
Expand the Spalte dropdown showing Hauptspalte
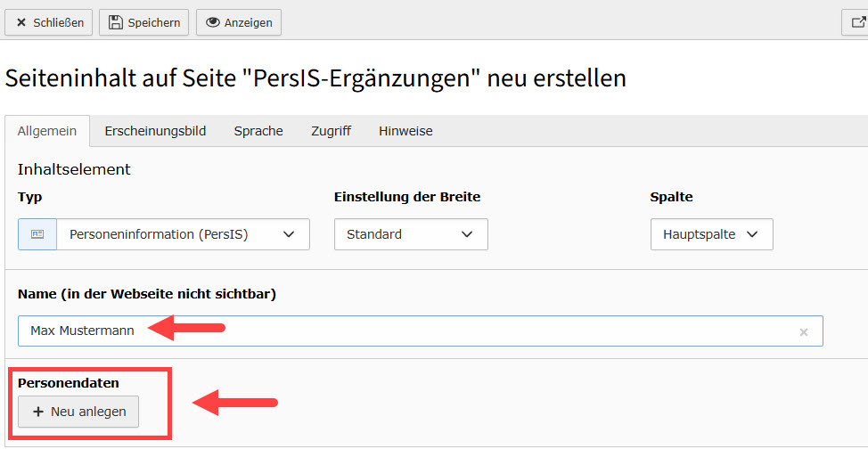[711, 234]
